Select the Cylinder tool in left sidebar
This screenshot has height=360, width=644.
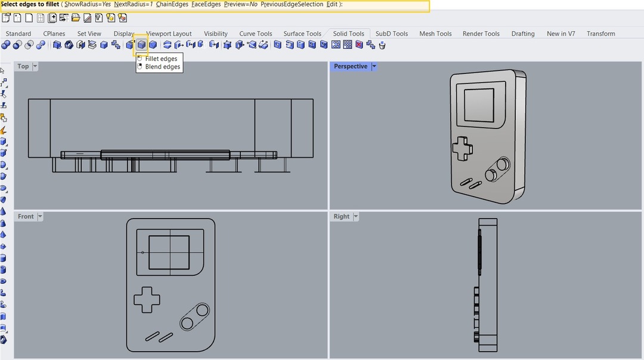(4, 259)
